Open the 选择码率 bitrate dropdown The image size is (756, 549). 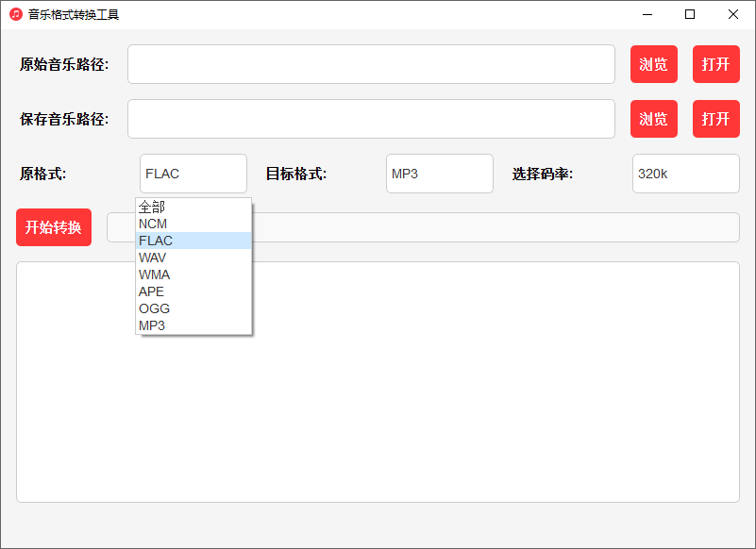click(685, 174)
